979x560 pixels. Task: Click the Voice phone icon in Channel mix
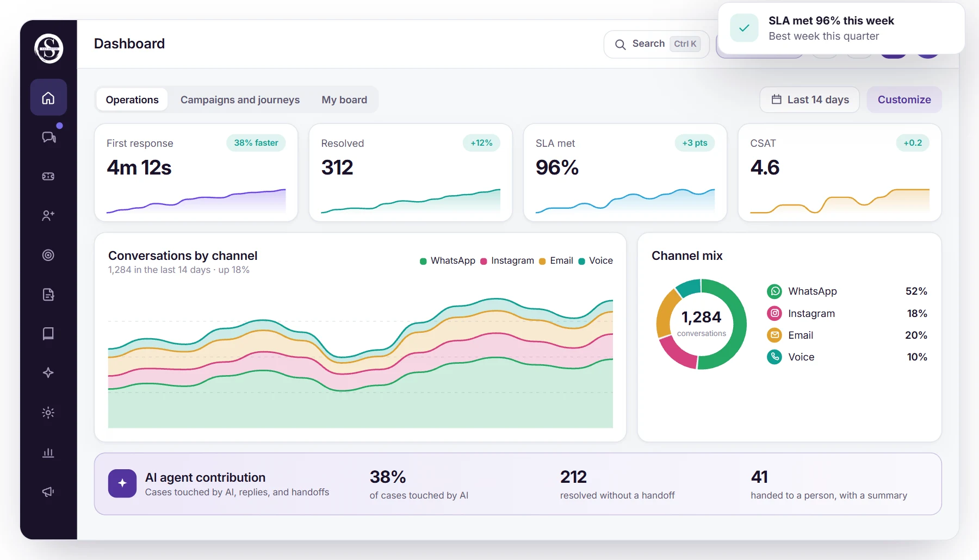(774, 357)
